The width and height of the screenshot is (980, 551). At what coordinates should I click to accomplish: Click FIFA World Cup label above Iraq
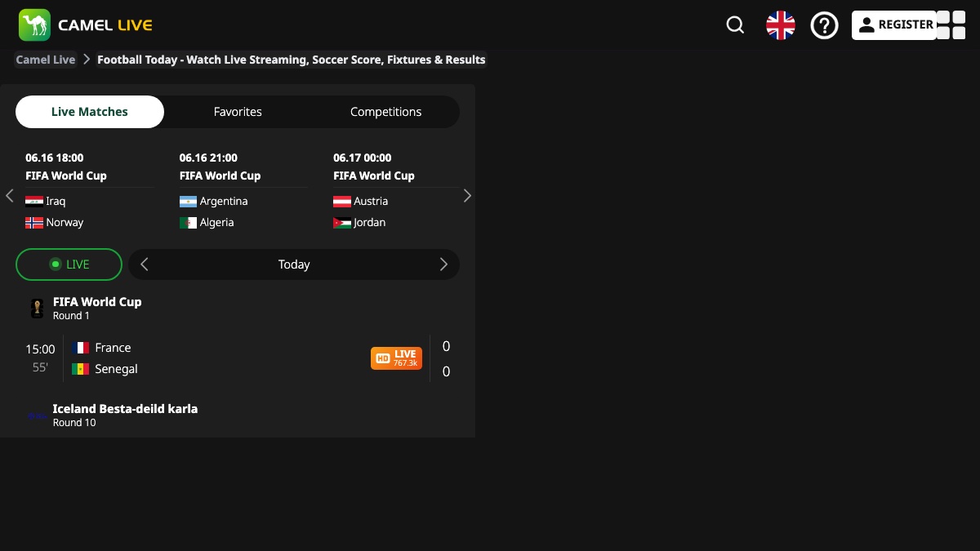tap(66, 176)
